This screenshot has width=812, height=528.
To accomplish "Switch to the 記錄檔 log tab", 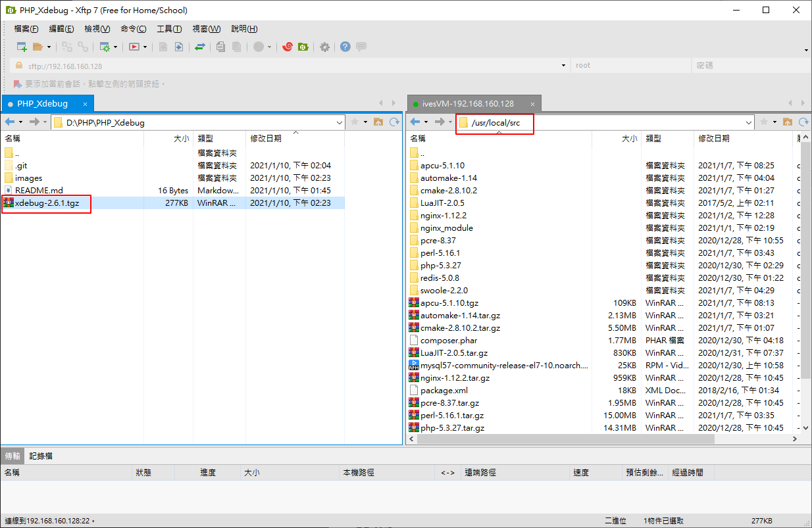I will tap(41, 456).
